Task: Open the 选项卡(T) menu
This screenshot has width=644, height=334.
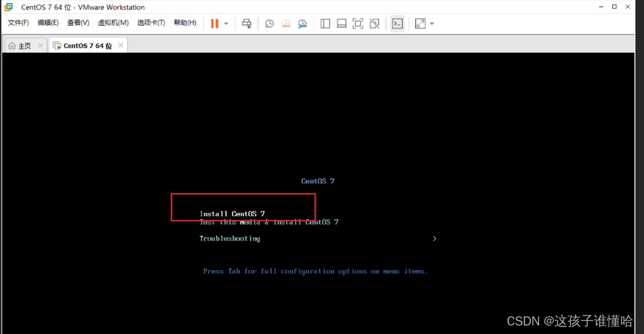Action: click(x=151, y=23)
